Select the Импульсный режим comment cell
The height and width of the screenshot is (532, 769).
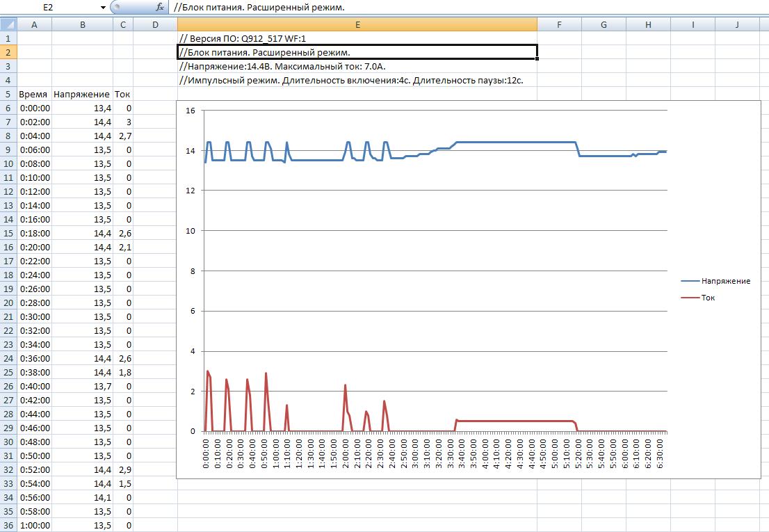pyautogui.click(x=357, y=80)
